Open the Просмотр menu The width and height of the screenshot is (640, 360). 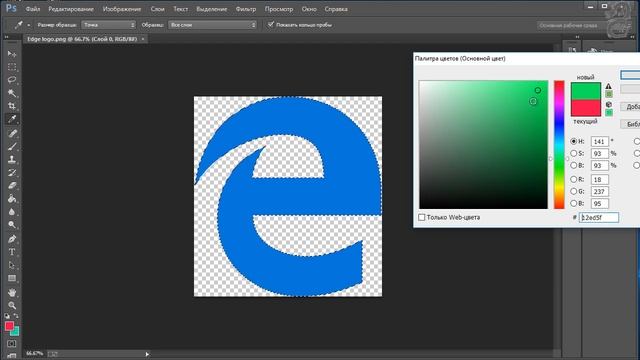(279, 9)
